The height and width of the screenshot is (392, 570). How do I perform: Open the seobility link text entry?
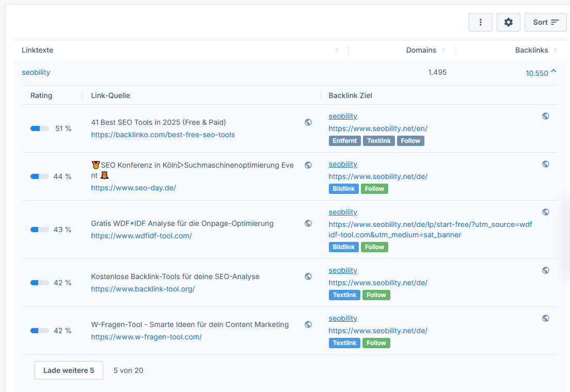pyautogui.click(x=36, y=72)
